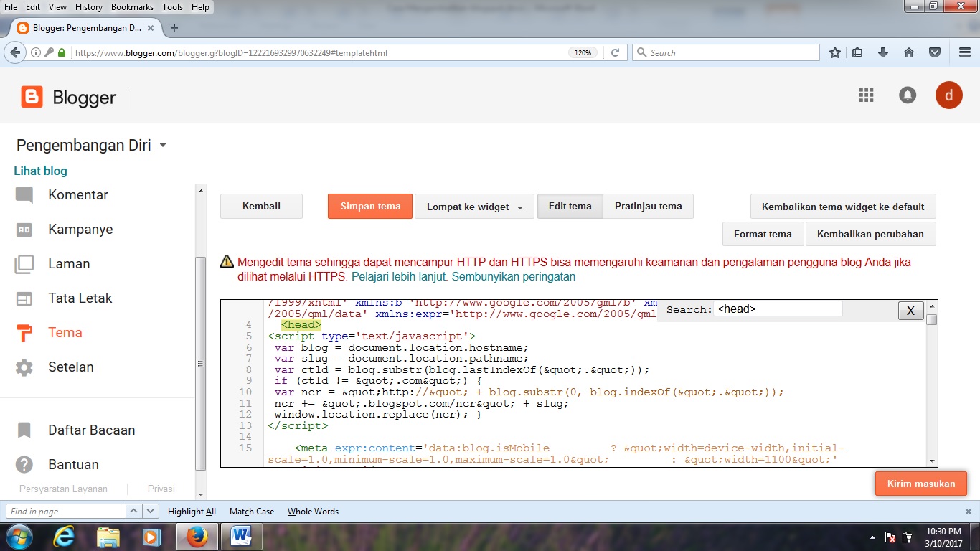The width and height of the screenshot is (980, 551).
Task: Open the Bookmarks menu
Action: pos(133,7)
